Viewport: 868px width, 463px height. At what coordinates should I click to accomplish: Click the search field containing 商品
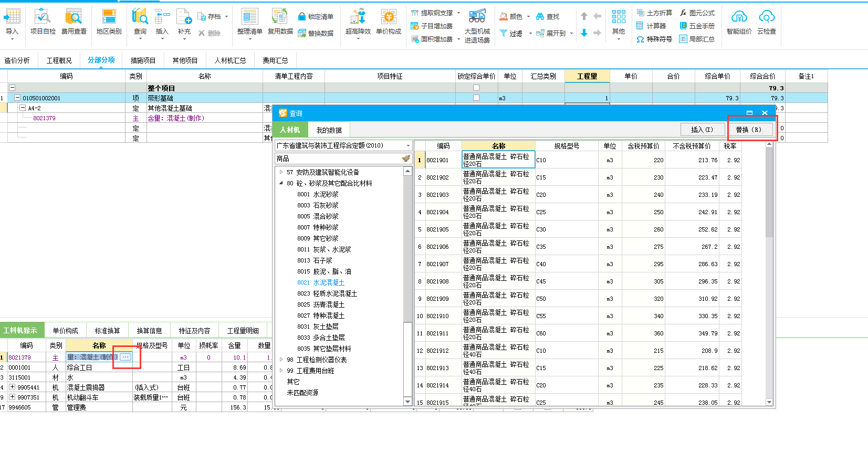338,159
